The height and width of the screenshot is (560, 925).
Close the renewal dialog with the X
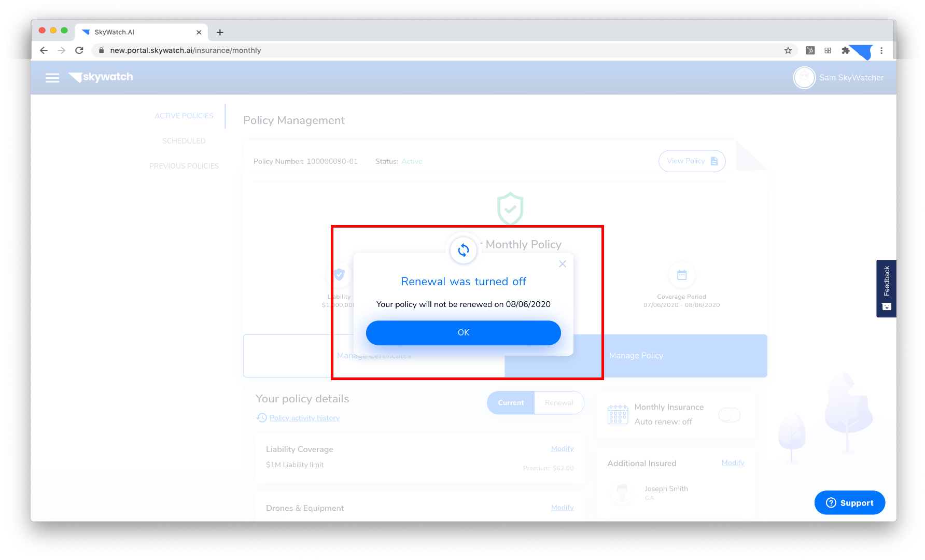[x=563, y=264]
